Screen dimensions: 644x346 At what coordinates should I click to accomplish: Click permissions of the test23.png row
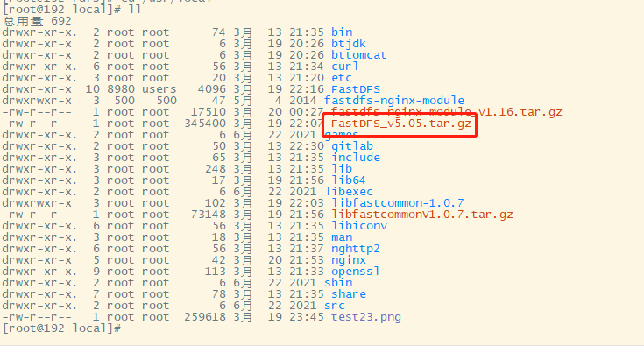37,317
